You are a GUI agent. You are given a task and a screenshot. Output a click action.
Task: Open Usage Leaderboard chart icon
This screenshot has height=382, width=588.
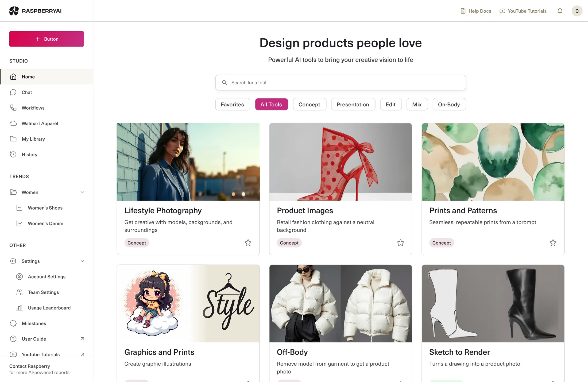point(20,308)
